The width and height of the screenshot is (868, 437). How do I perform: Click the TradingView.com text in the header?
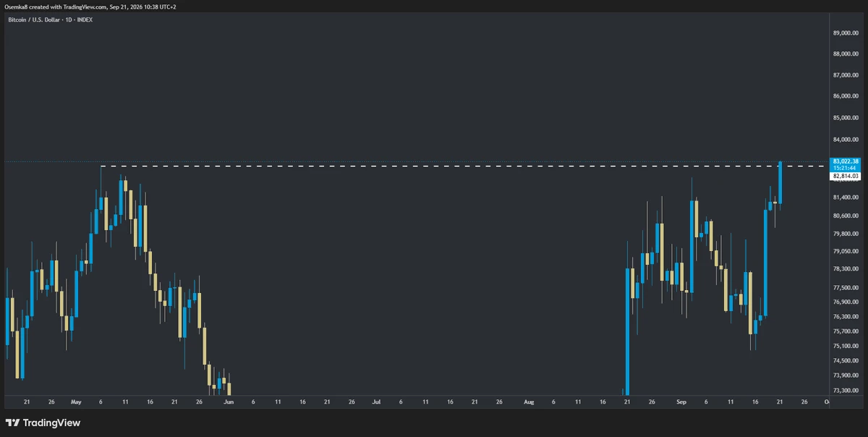point(87,7)
